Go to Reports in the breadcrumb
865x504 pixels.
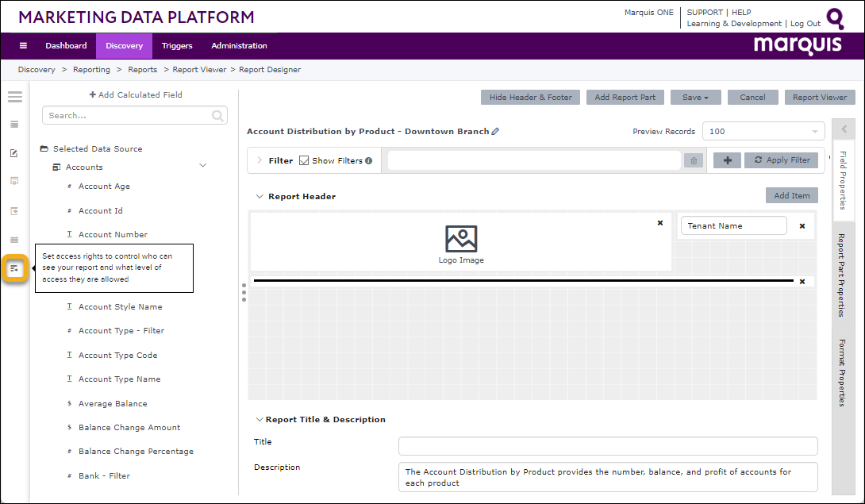142,70
